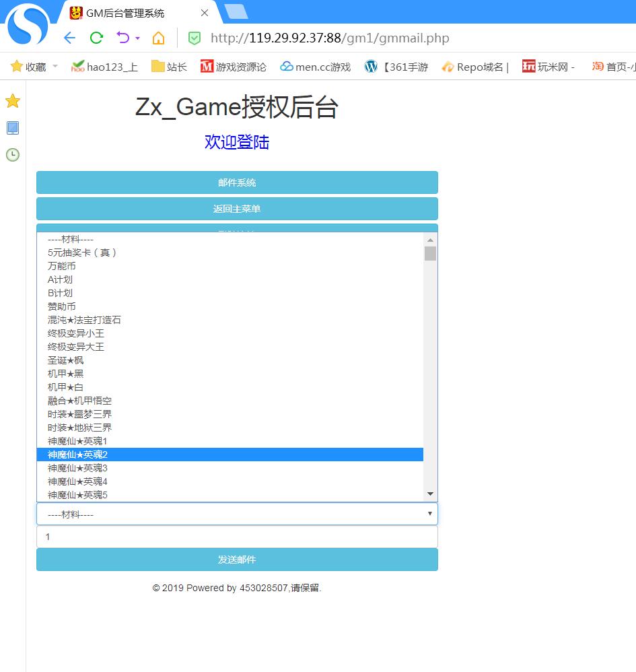Close the GM后台管理系统 tab
Viewport: 636px width, 672px height.
205,13
